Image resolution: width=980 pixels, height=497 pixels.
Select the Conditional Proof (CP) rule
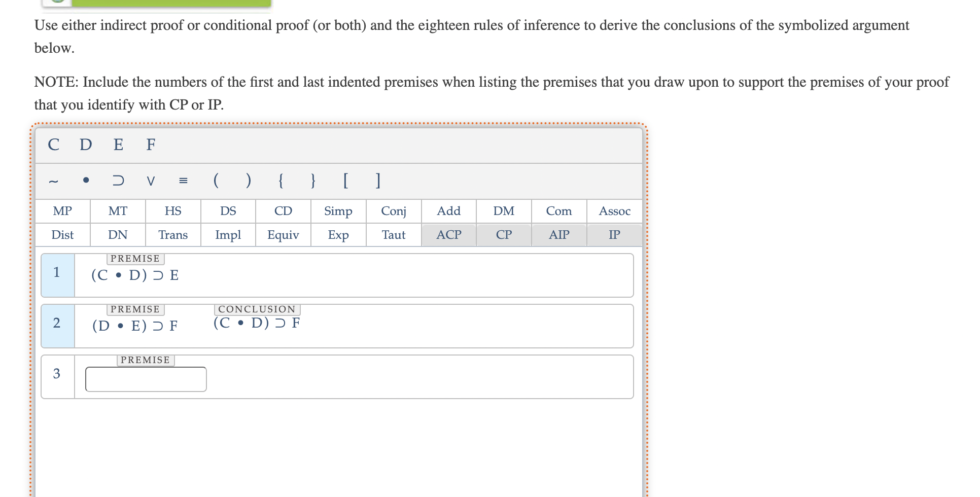(x=504, y=235)
